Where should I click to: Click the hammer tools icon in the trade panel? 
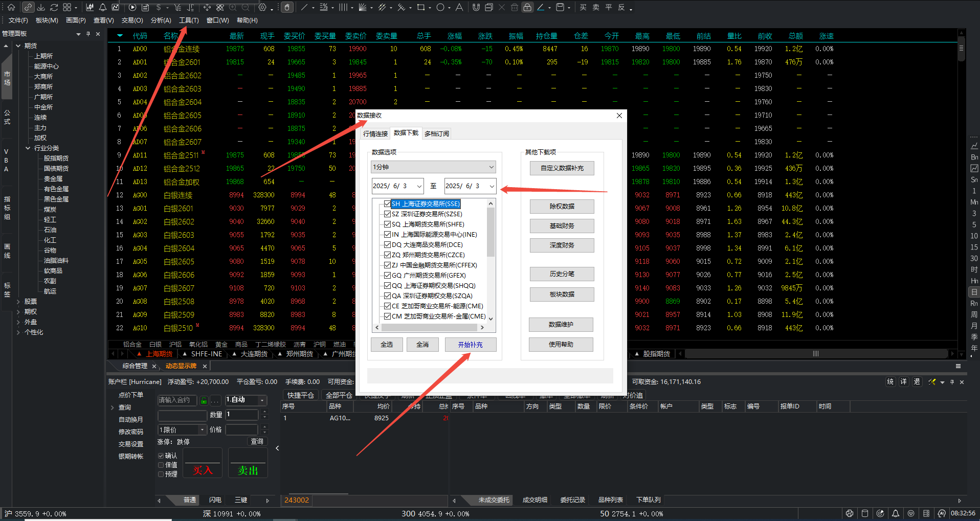point(932,382)
